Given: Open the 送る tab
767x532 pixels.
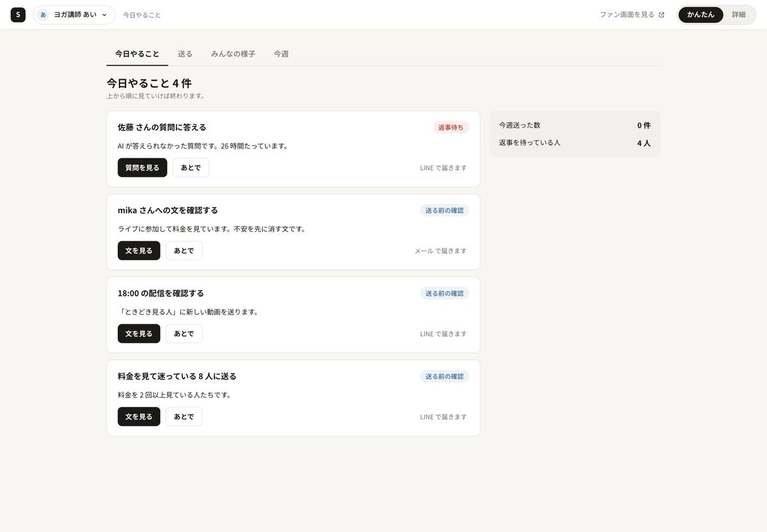Looking at the screenshot, I should 185,54.
